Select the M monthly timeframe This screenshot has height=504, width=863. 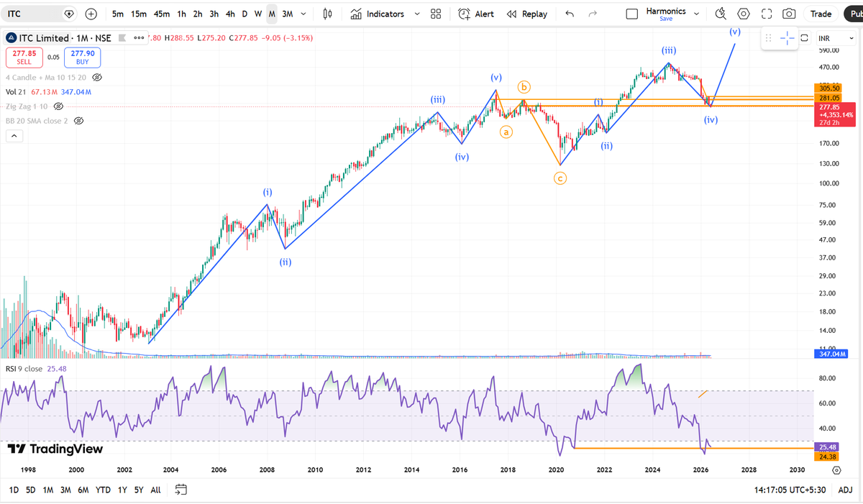(272, 14)
